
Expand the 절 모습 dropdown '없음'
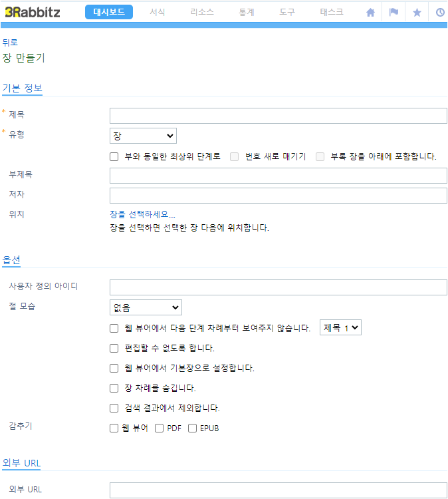pyautogui.click(x=146, y=307)
